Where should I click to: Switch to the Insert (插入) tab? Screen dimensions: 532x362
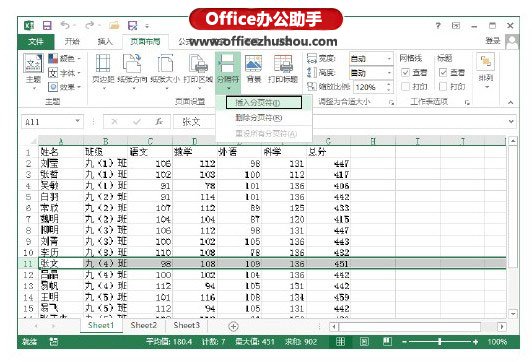[x=105, y=42]
